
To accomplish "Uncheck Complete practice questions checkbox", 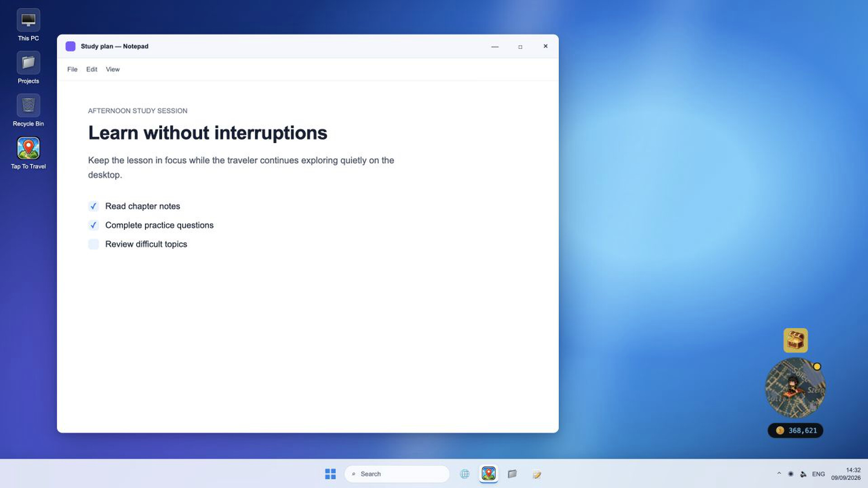I will [x=93, y=225].
